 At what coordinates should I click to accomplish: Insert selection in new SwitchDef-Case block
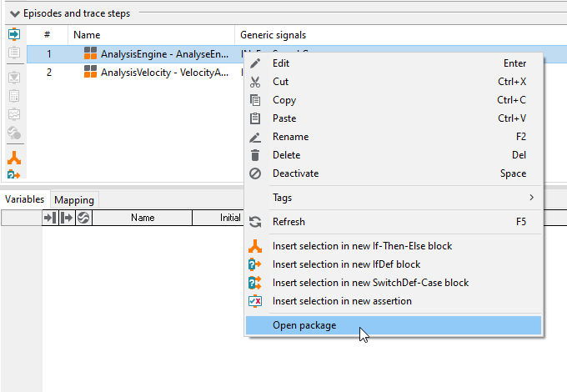[394, 283]
